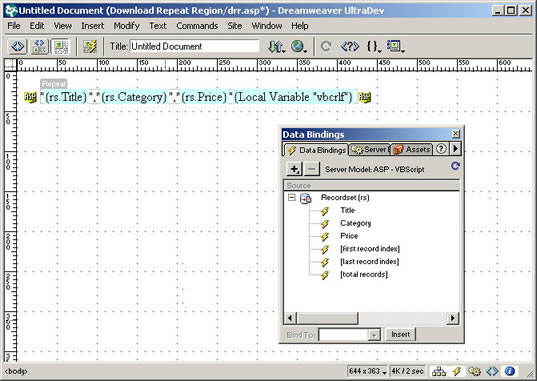This screenshot has height=381, width=537.
Task: Collapse the Recordset (rs) tree node
Action: (291, 197)
